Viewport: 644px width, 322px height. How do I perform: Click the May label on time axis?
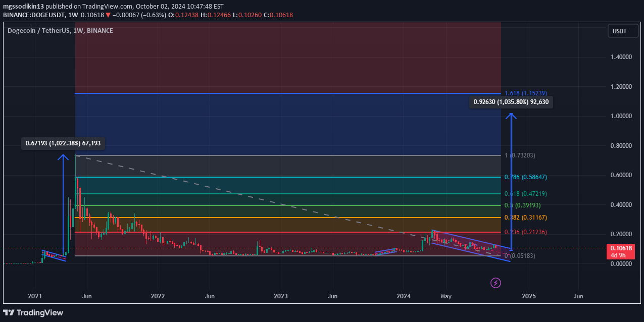[445, 296]
